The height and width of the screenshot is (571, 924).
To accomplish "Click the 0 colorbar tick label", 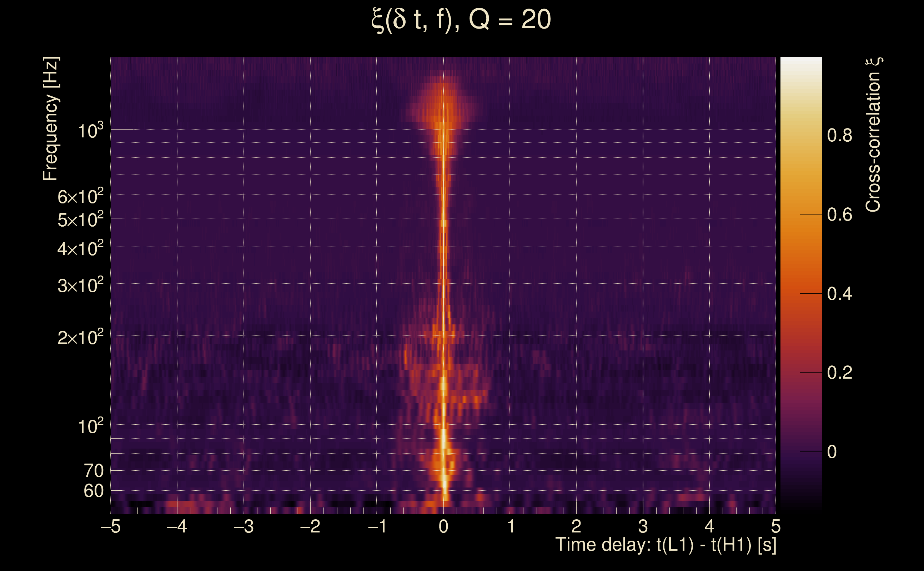I will click(832, 452).
